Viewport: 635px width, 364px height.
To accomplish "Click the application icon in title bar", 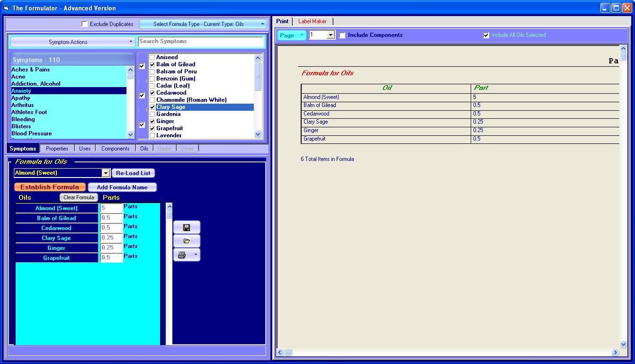I will coord(6,8).
